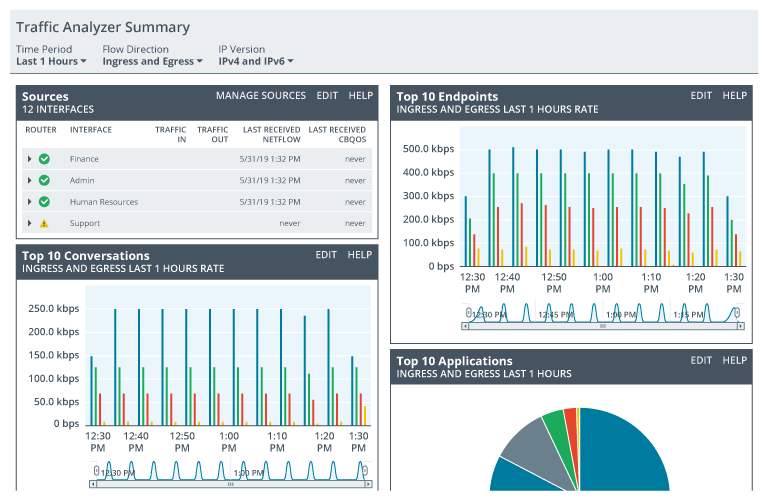Click right range handle of Conversations timeline
Viewport: 768px width, 500px height.
[x=365, y=471]
